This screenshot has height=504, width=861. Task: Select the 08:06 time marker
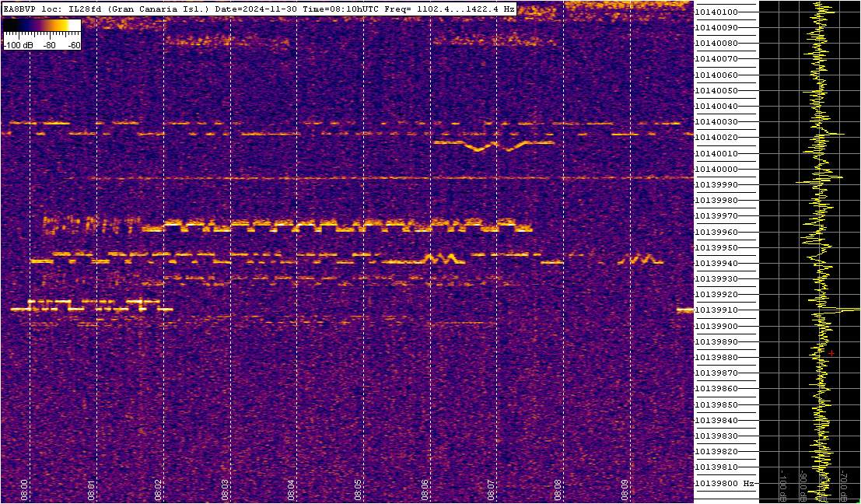[x=425, y=488]
